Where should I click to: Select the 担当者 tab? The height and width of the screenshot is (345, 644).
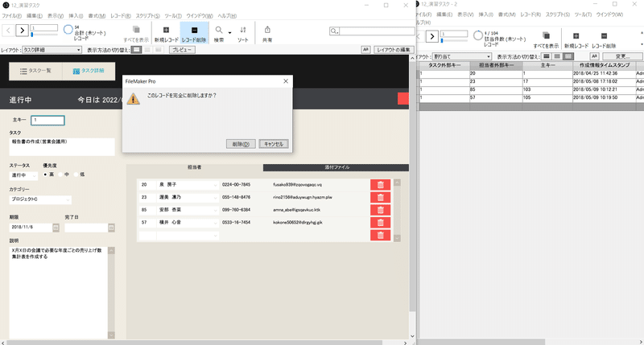point(194,167)
